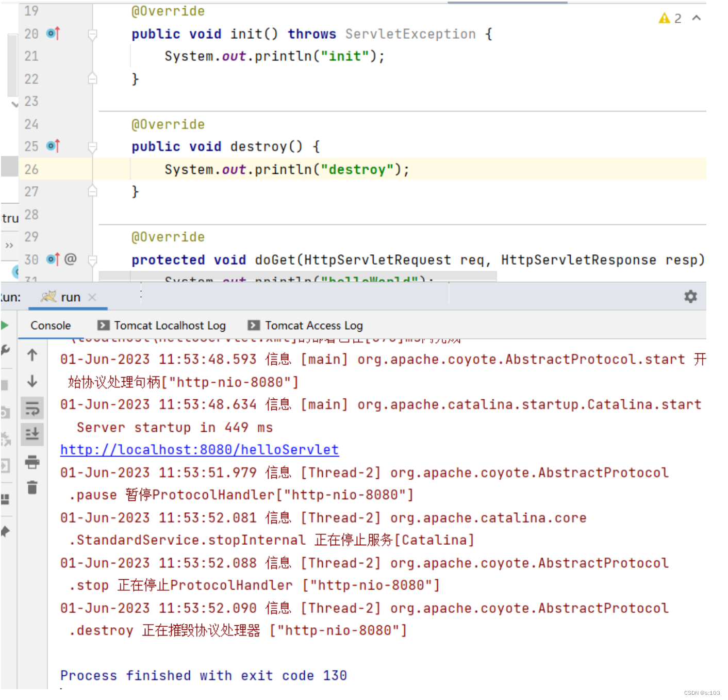Click arrow icon before Tomcat Access Log
This screenshot has height=700, width=728.
click(x=254, y=325)
